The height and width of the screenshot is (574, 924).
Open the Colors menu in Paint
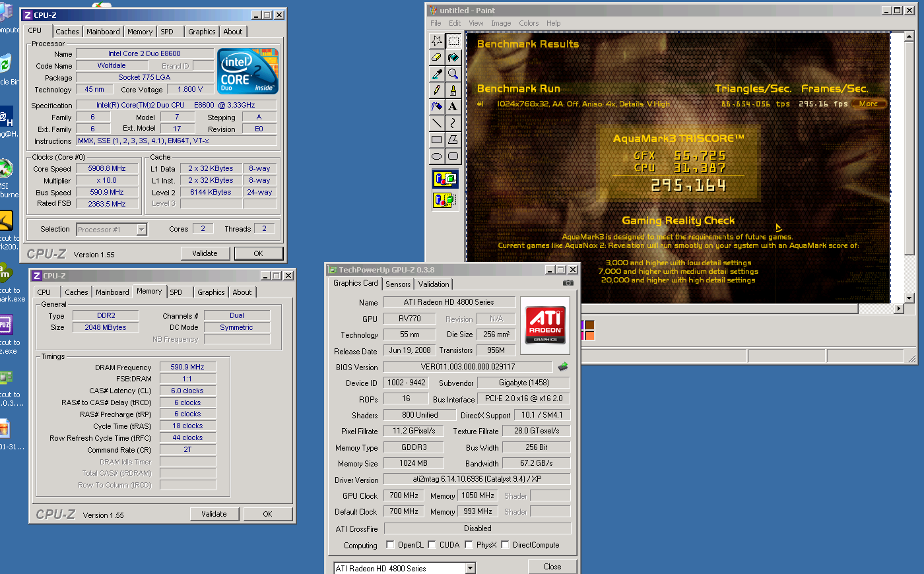[529, 23]
